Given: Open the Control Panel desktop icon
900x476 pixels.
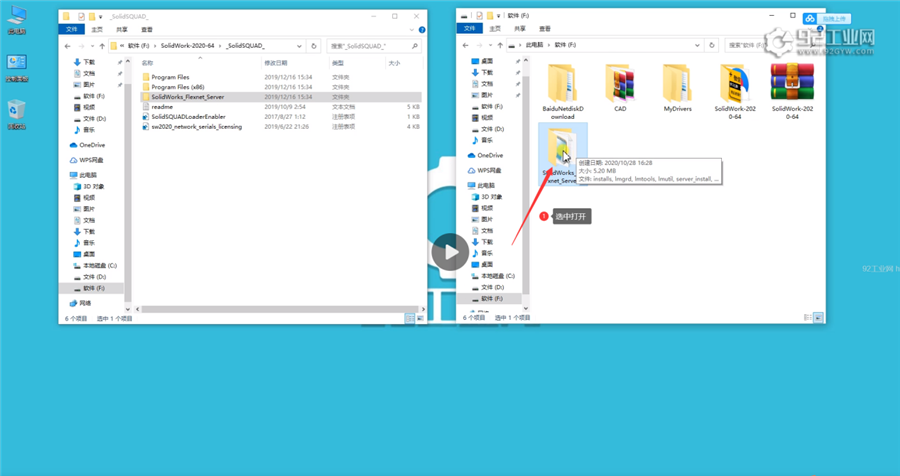Looking at the screenshot, I should click(x=17, y=68).
